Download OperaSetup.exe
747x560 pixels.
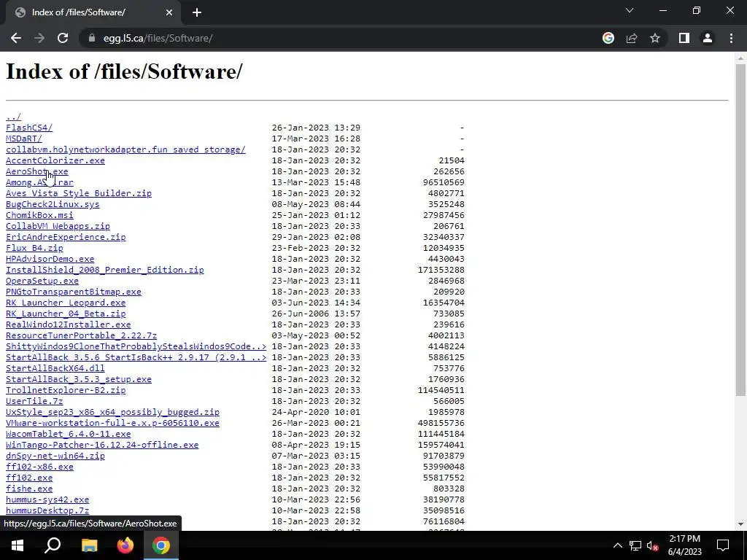click(x=42, y=281)
